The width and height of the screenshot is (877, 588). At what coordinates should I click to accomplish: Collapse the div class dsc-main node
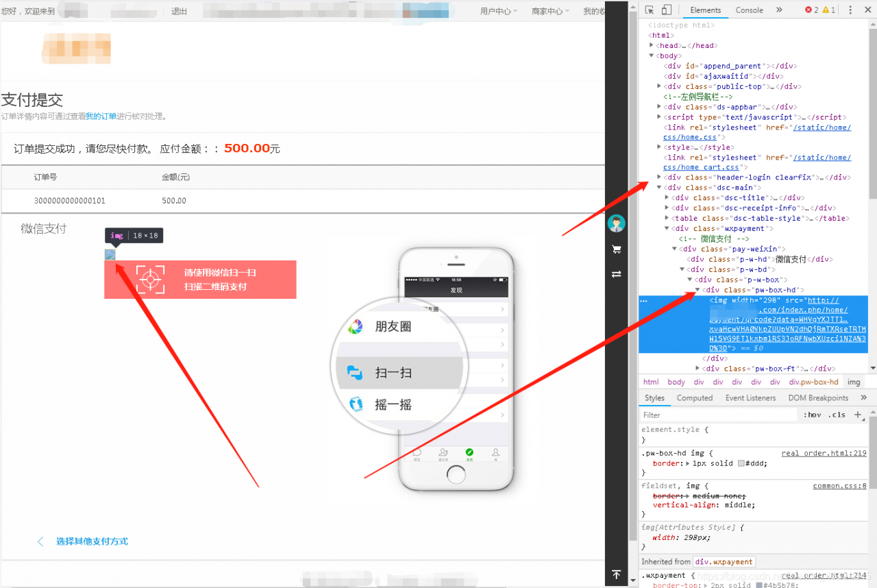pyautogui.click(x=659, y=187)
